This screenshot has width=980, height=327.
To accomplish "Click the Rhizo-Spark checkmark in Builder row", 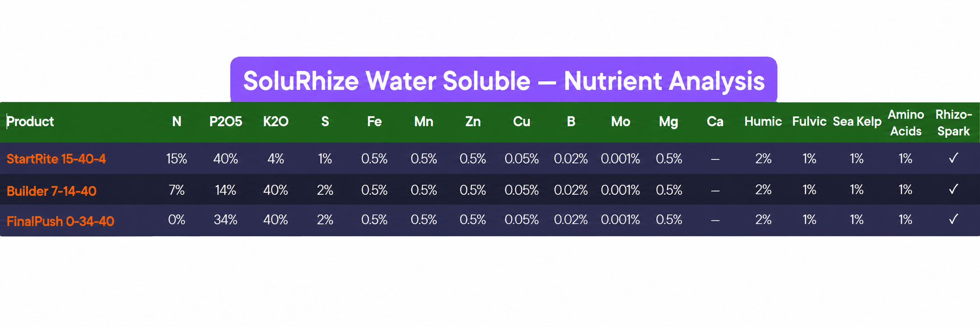I will [953, 189].
